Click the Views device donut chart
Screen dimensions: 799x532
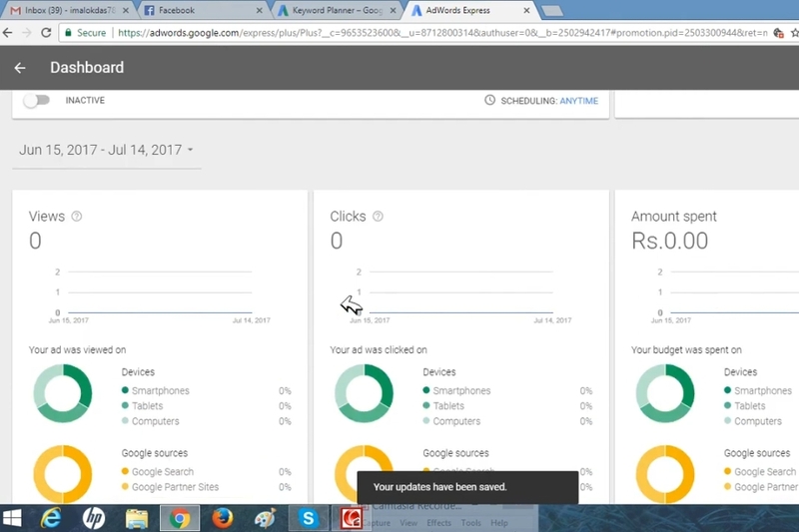(63, 393)
